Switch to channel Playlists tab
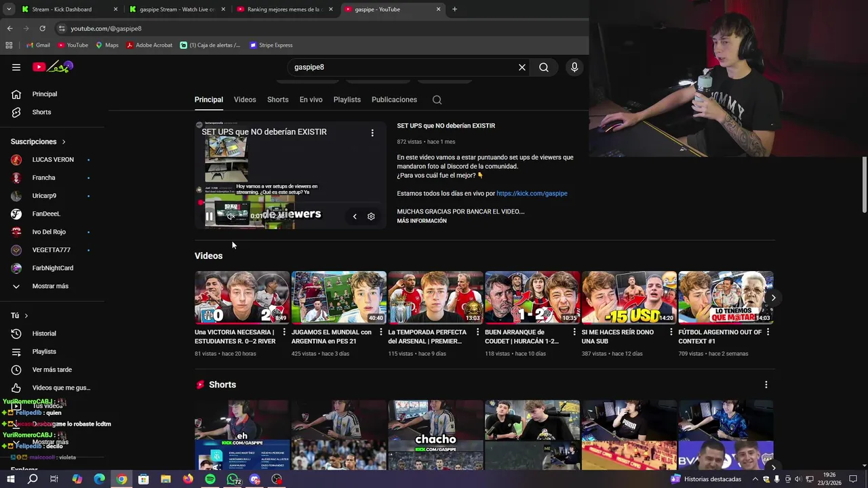Viewport: 868px width, 488px height. coord(347,100)
